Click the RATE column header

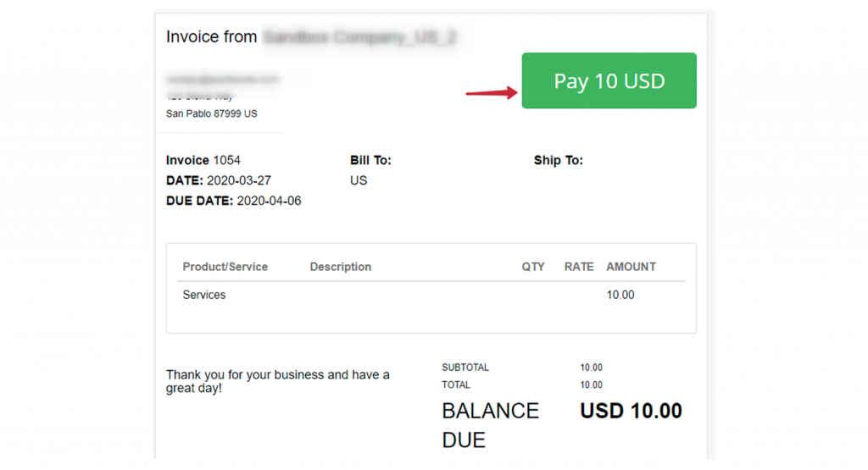[579, 267]
